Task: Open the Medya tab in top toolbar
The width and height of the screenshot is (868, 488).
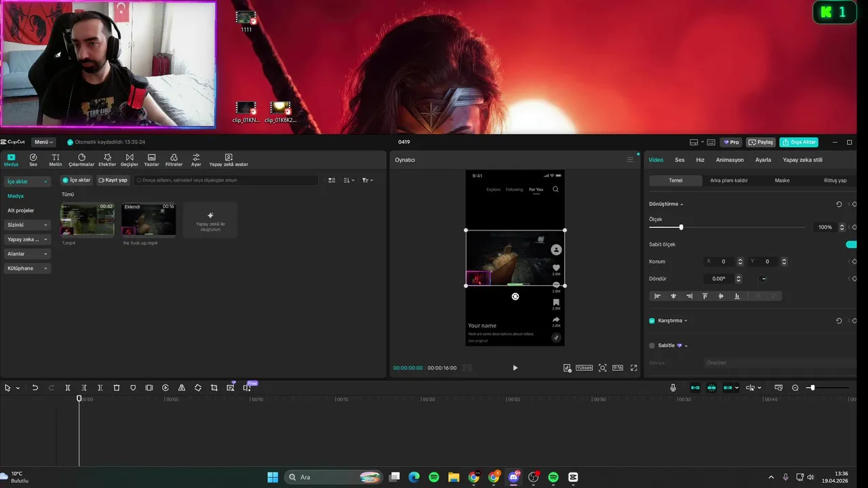Action: click(11, 160)
